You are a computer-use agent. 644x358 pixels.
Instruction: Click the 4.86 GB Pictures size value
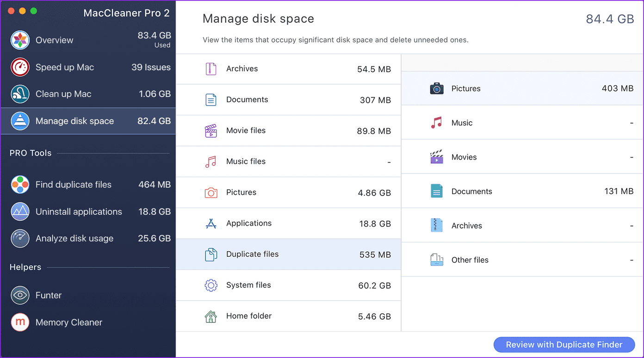(x=374, y=193)
